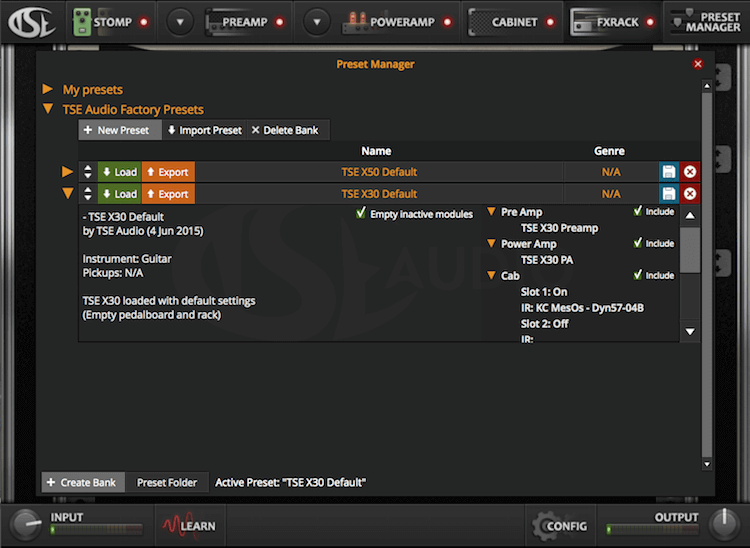Reorder arrows for TSE X50 Default

click(88, 172)
